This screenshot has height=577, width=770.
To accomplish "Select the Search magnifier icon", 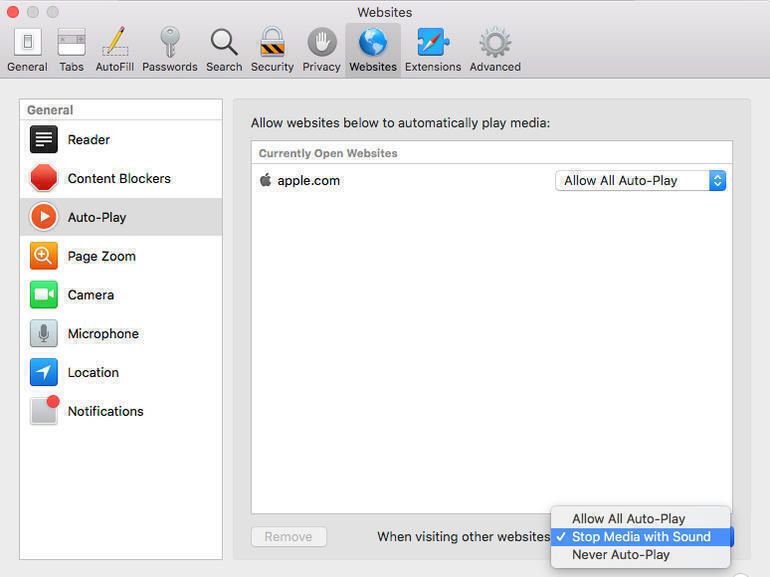I will (224, 50).
